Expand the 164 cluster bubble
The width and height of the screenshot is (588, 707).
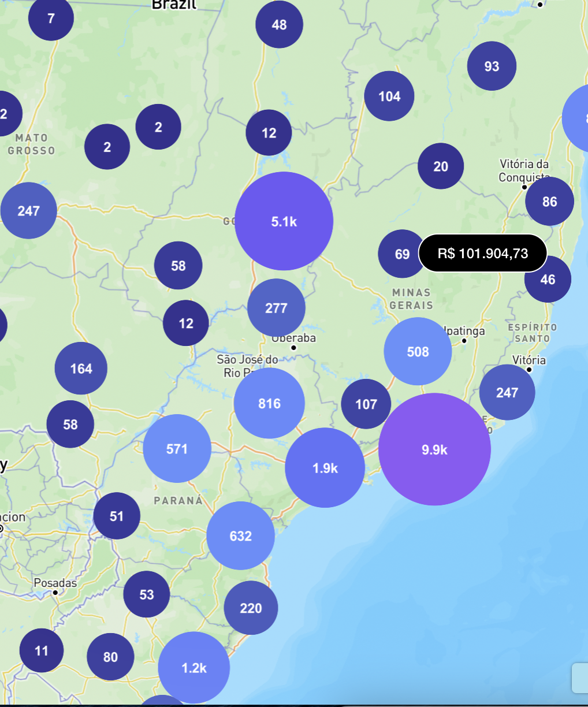pos(81,369)
